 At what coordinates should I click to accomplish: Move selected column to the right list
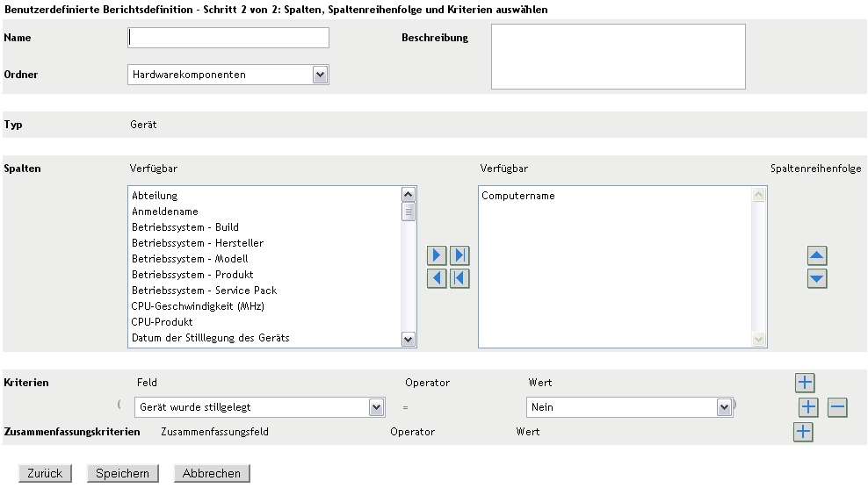pos(437,255)
